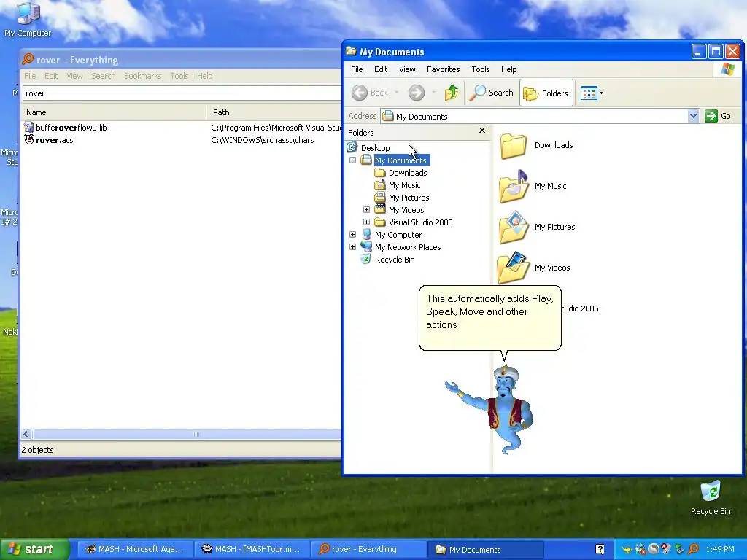The height and width of the screenshot is (560, 747).
Task: Select My Pictures in the folder tree
Action: click(x=409, y=198)
